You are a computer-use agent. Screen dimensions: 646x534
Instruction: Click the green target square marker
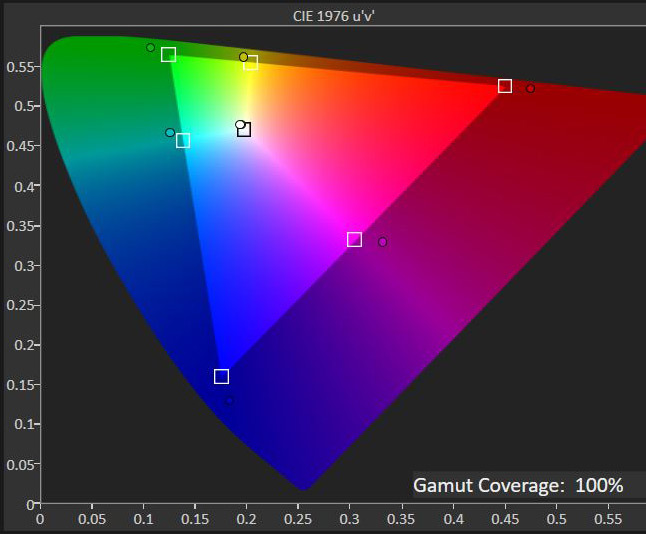click(169, 54)
